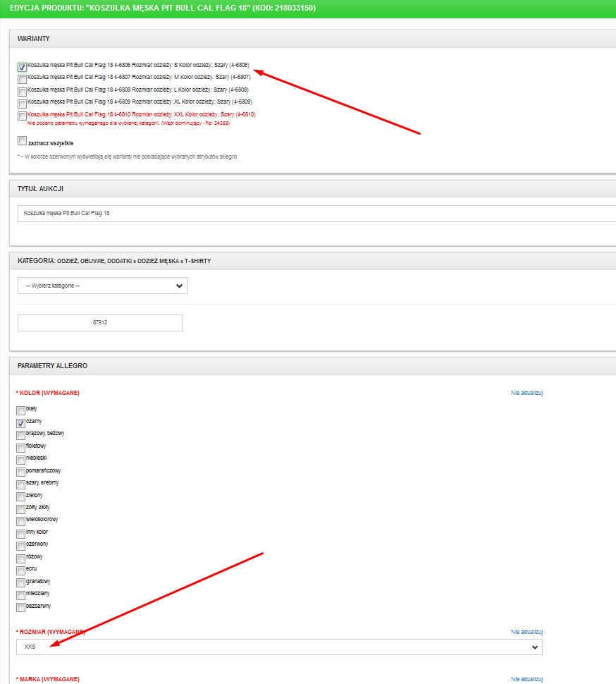Check the 'biały' color checkbox
The image size is (616, 684).
tap(21, 410)
